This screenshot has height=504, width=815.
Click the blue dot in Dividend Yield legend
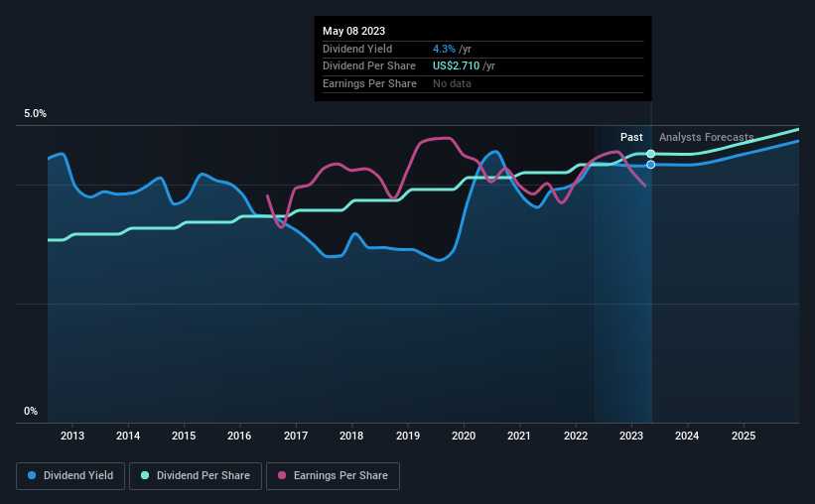(x=32, y=475)
